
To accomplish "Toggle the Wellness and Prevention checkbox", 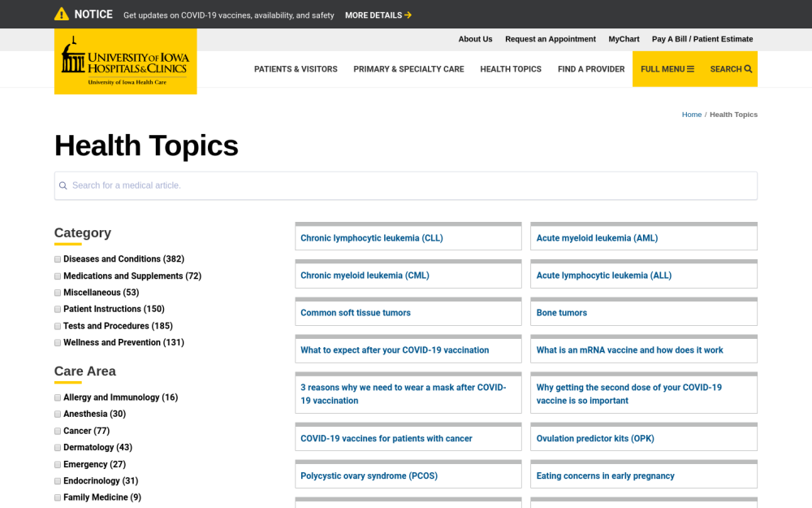I will pos(57,342).
